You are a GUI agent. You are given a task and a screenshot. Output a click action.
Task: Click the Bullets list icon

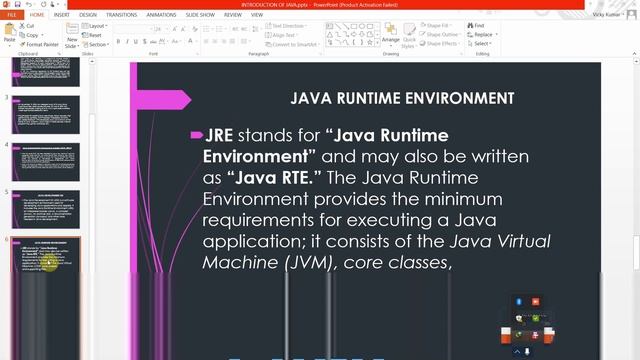207,29
